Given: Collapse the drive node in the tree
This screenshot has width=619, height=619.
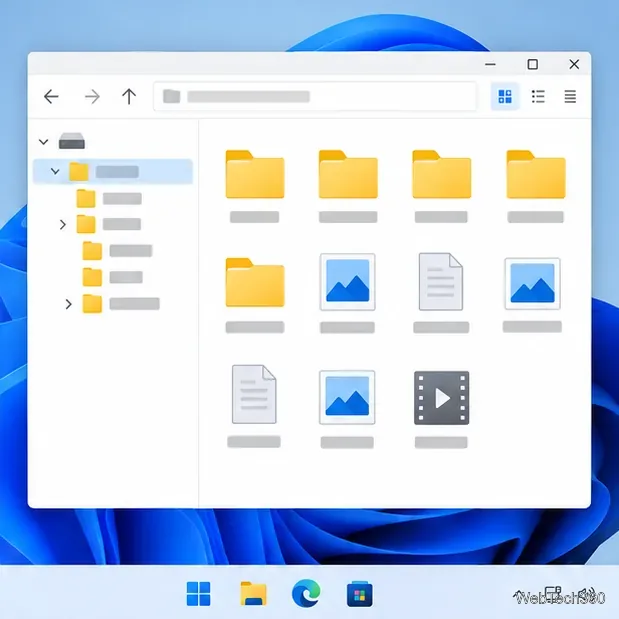Looking at the screenshot, I should tap(44, 141).
